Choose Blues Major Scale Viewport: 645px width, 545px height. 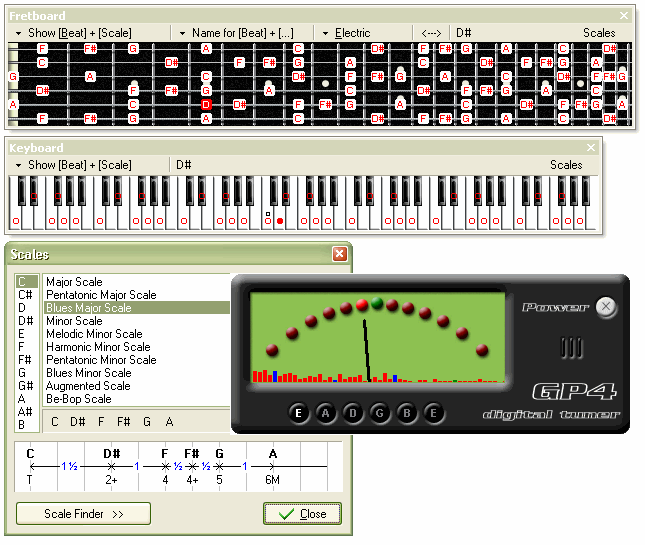(137, 308)
